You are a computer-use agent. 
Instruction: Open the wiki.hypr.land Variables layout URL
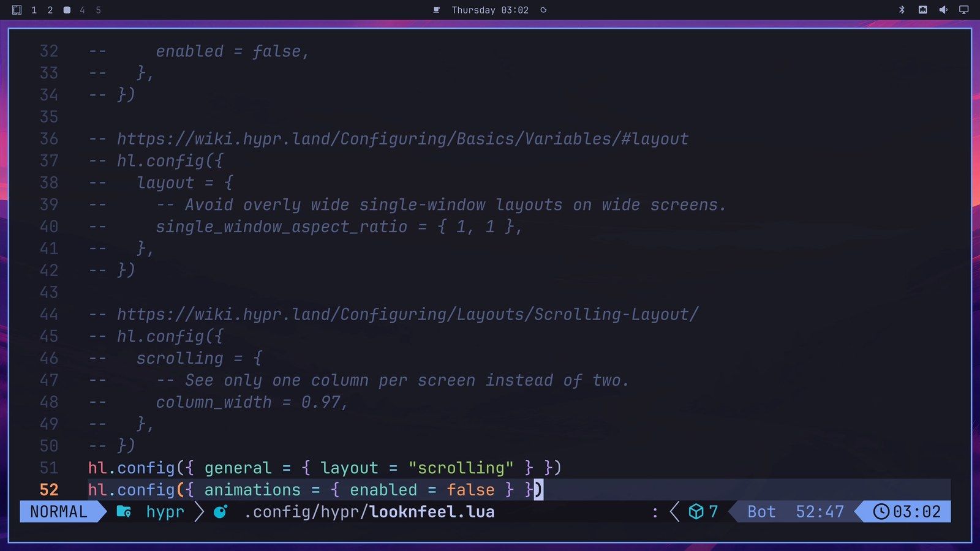tap(402, 139)
